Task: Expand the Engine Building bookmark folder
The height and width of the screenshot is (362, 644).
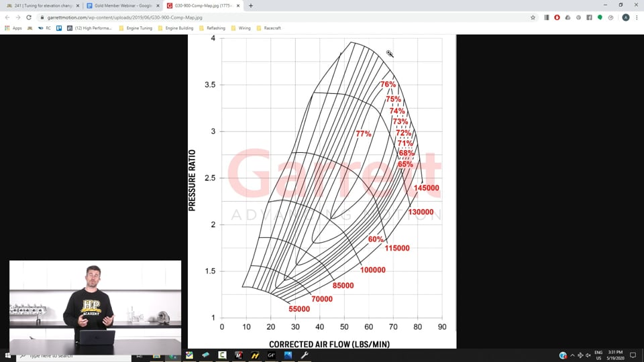Action: tap(176, 28)
